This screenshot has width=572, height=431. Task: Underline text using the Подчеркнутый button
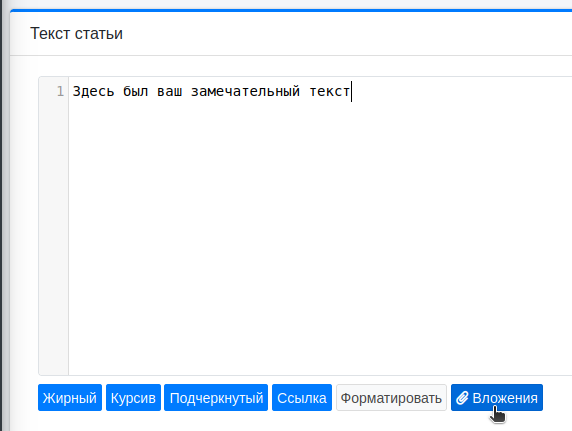pyautogui.click(x=216, y=397)
